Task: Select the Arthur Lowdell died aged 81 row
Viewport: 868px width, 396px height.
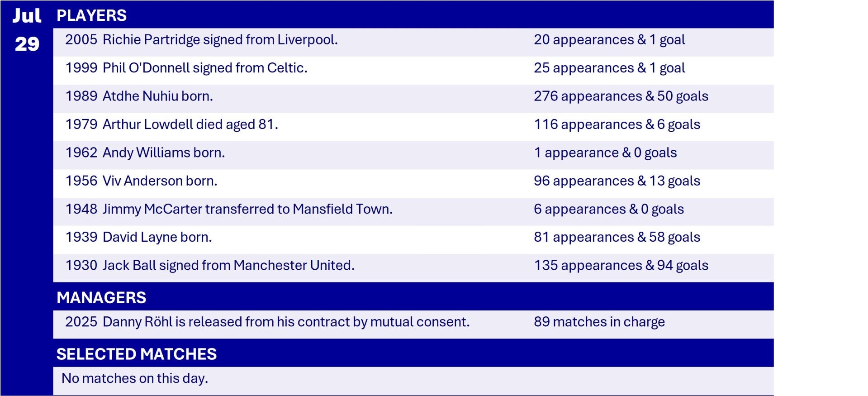Action: click(171, 124)
